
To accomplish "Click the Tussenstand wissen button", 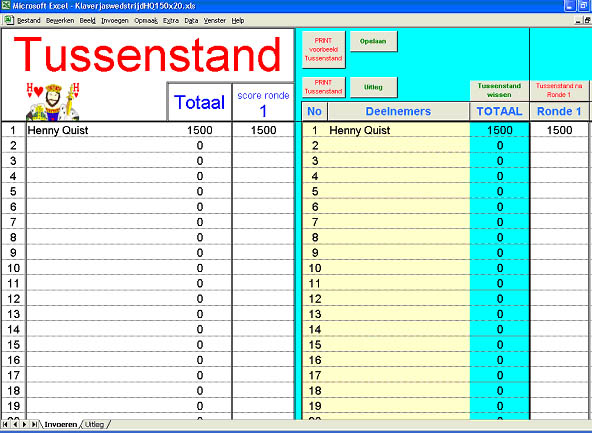I will coord(499,90).
